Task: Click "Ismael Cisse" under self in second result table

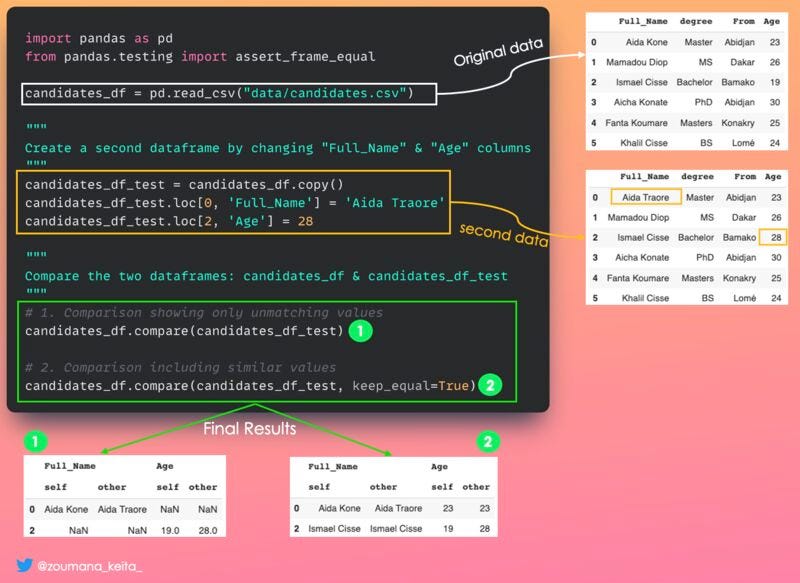Action: (x=334, y=529)
